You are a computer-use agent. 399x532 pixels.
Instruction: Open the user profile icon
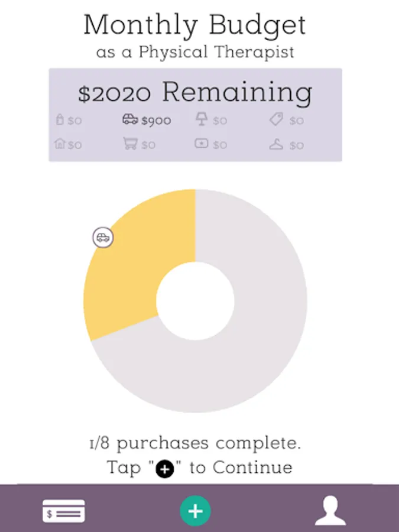[330, 511]
